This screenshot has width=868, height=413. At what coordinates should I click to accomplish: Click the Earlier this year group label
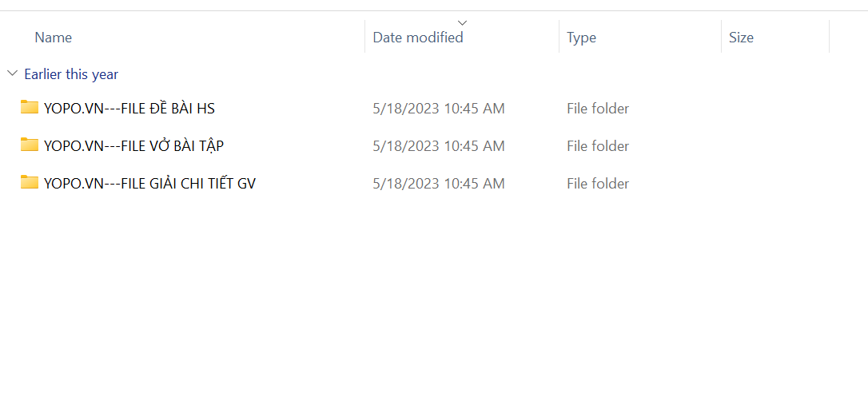[x=71, y=74]
